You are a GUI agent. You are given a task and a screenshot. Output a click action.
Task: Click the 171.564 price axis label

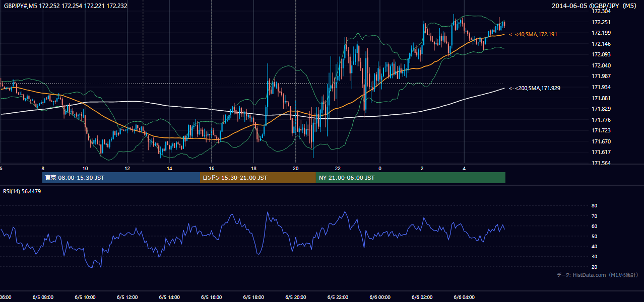(x=601, y=163)
